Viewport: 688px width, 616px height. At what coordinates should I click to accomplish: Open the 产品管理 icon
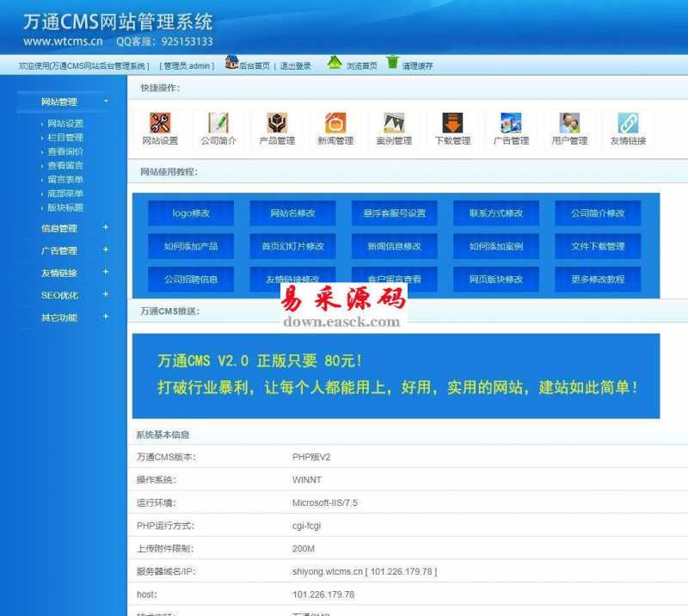coord(277,124)
